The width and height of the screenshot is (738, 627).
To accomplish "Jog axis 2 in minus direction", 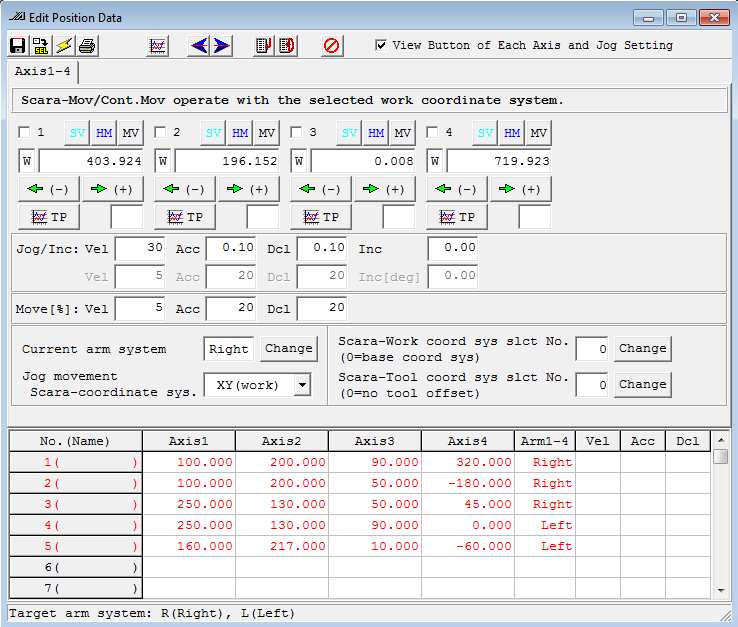I will 185,189.
